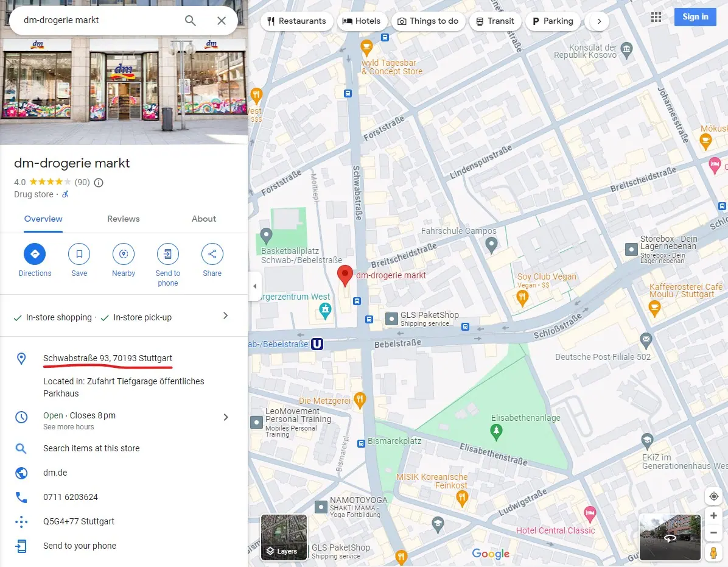Click NAMOTOYOGA square marker
The image size is (728, 567).
pos(321,507)
